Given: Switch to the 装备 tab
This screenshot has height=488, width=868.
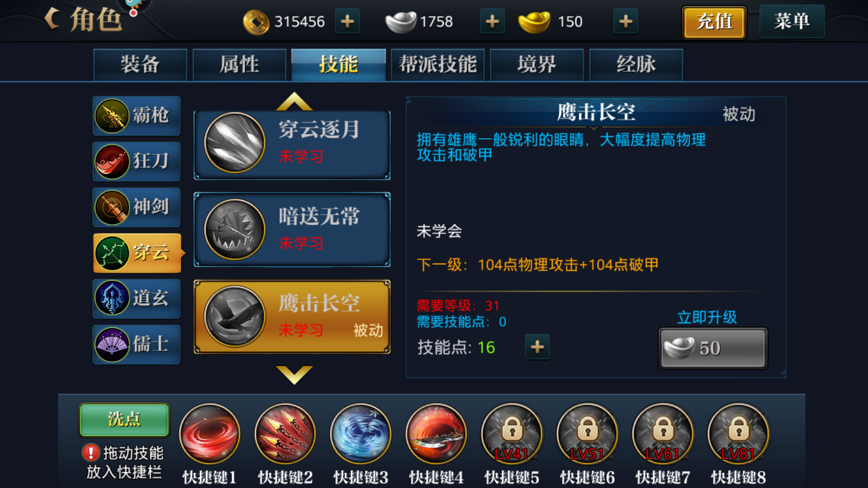Looking at the screenshot, I should coord(140,65).
